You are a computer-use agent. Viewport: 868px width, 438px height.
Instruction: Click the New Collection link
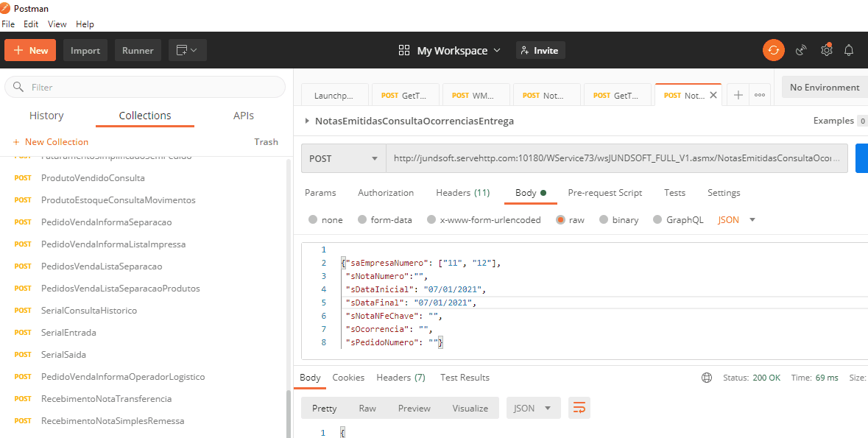[50, 142]
